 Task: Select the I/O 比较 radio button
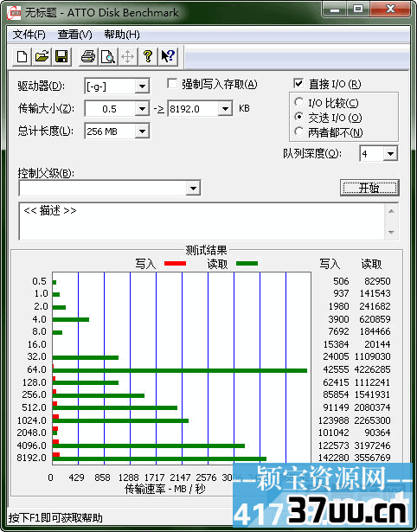[x=298, y=102]
